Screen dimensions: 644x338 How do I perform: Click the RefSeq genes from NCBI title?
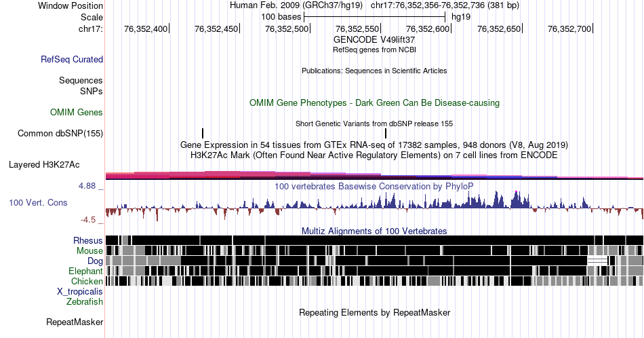tap(374, 50)
